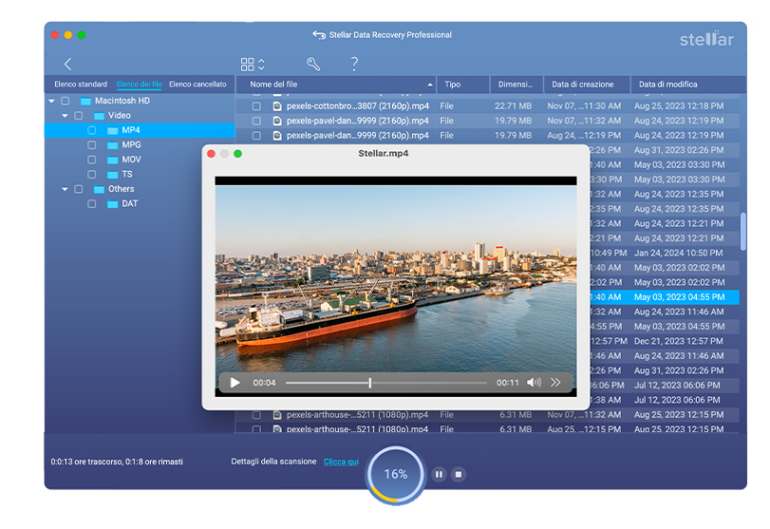
Task: Click the play button in video preview
Action: coord(235,383)
